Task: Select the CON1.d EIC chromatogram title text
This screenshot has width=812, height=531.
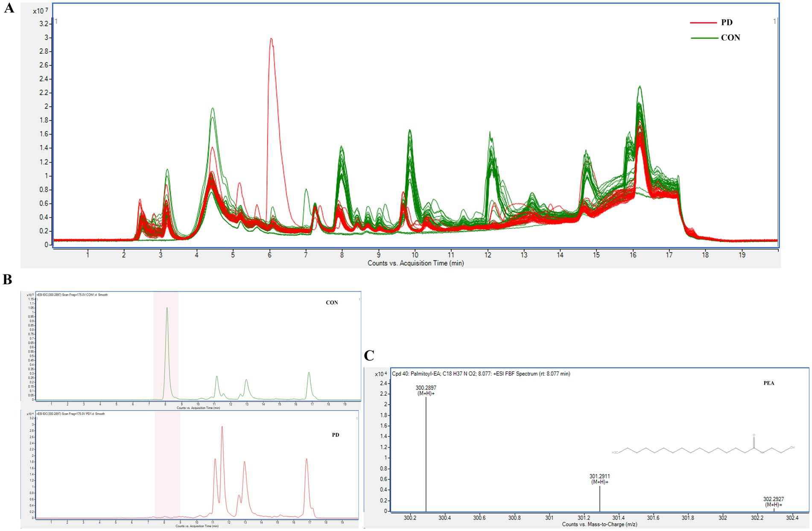Action: pyautogui.click(x=72, y=295)
